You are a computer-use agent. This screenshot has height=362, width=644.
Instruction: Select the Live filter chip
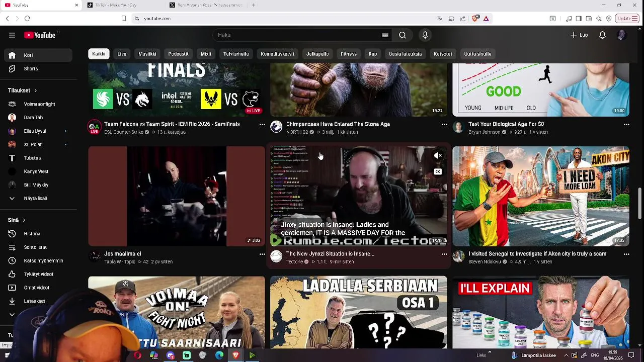point(122,54)
